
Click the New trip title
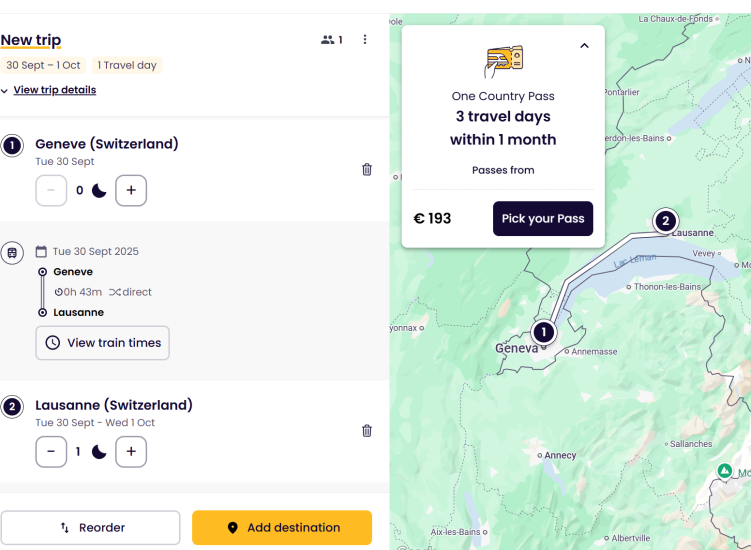(x=31, y=40)
